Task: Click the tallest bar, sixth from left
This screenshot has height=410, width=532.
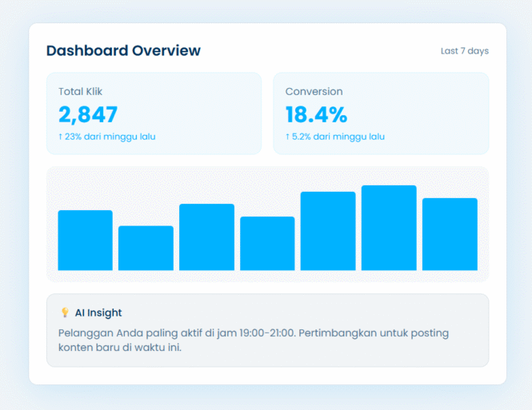Action: pyautogui.click(x=389, y=228)
